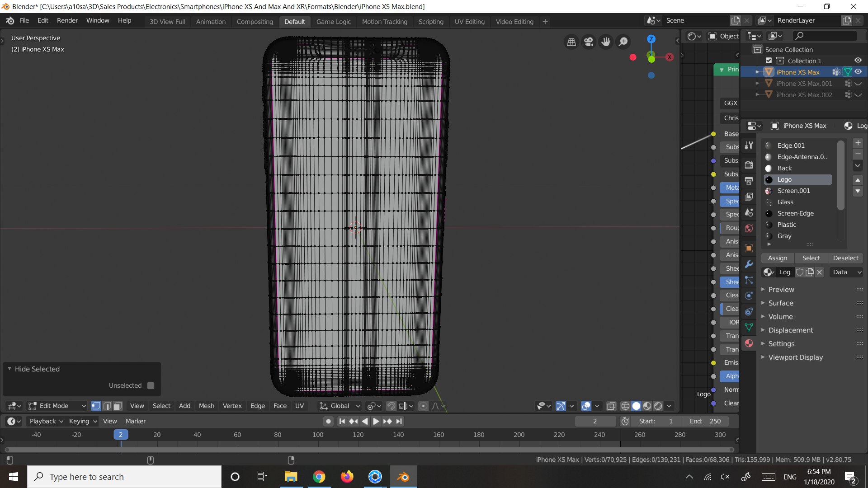Open the Edit Mode dropdown
This screenshot has width=868, height=488.
pyautogui.click(x=57, y=406)
